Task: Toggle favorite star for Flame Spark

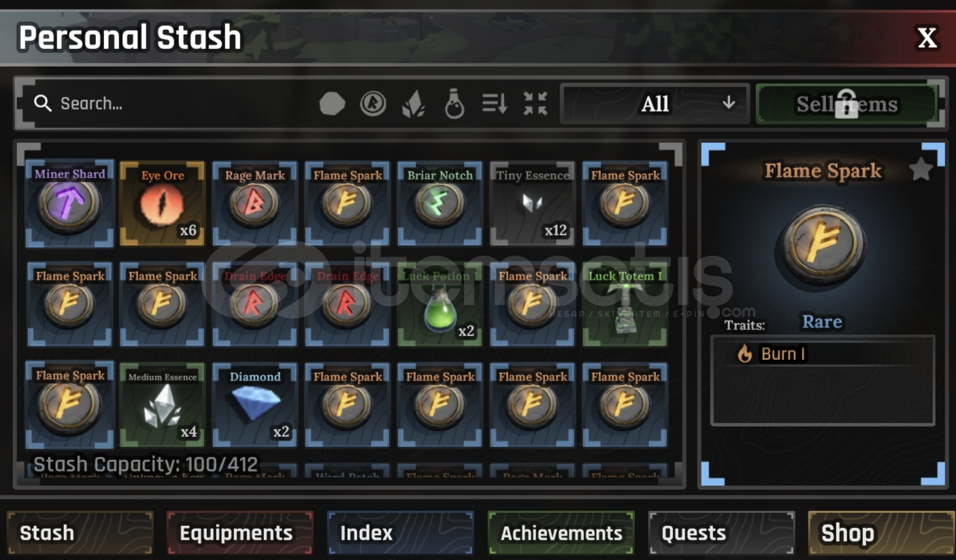Action: (921, 169)
